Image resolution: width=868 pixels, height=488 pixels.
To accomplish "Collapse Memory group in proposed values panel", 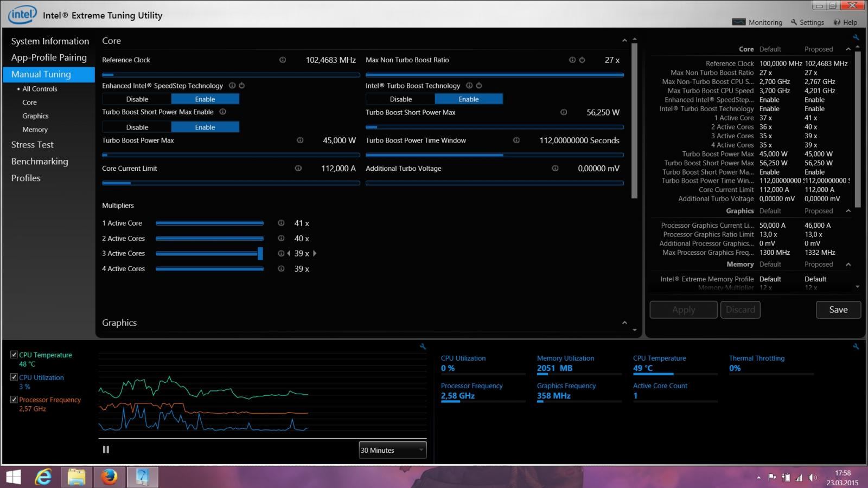I will point(848,264).
